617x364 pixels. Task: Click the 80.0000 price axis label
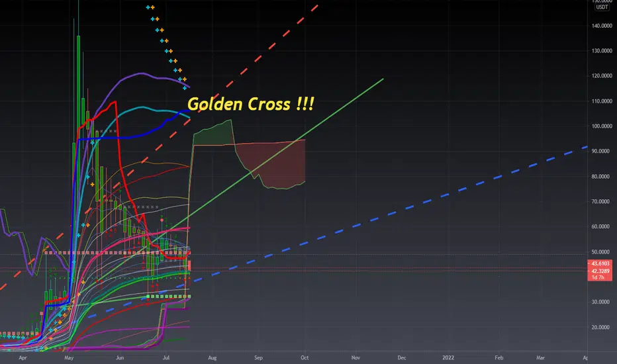click(602, 176)
